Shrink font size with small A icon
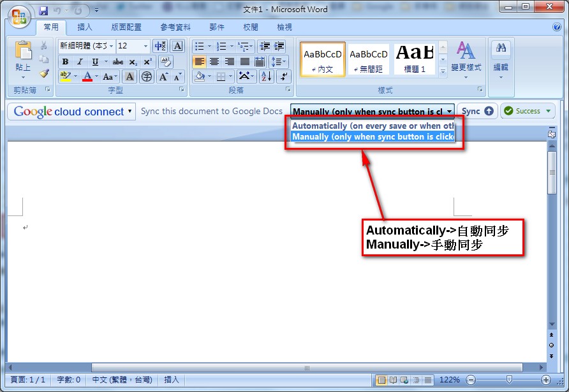The height and width of the screenshot is (392, 569). pos(177,77)
